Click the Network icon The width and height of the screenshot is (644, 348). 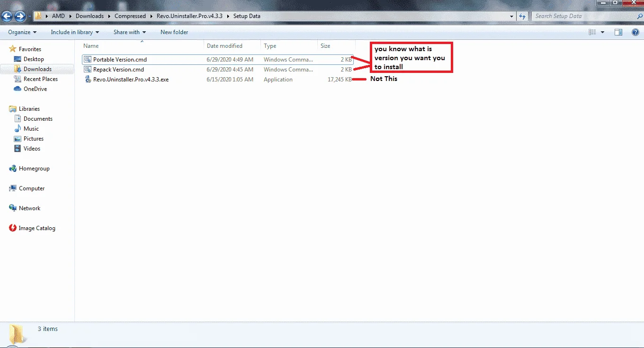pyautogui.click(x=13, y=208)
